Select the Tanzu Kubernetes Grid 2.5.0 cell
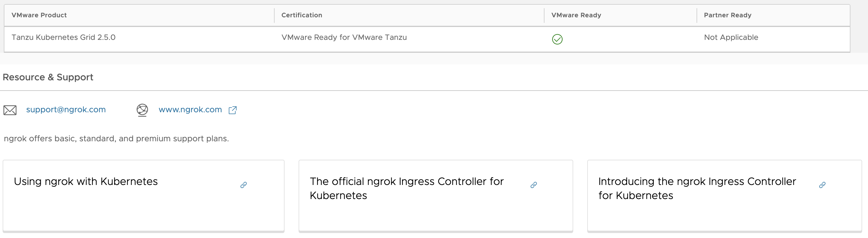This screenshot has height=238, width=868. (63, 38)
